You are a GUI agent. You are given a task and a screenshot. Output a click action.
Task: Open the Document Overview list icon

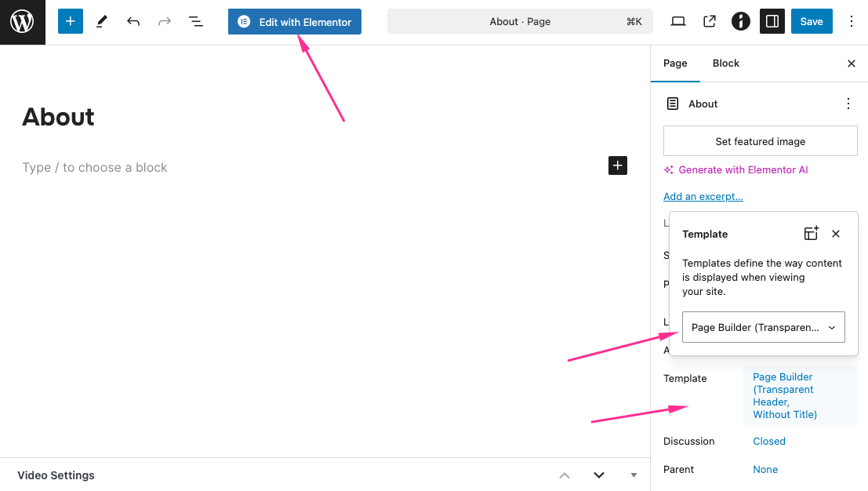pyautogui.click(x=196, y=22)
